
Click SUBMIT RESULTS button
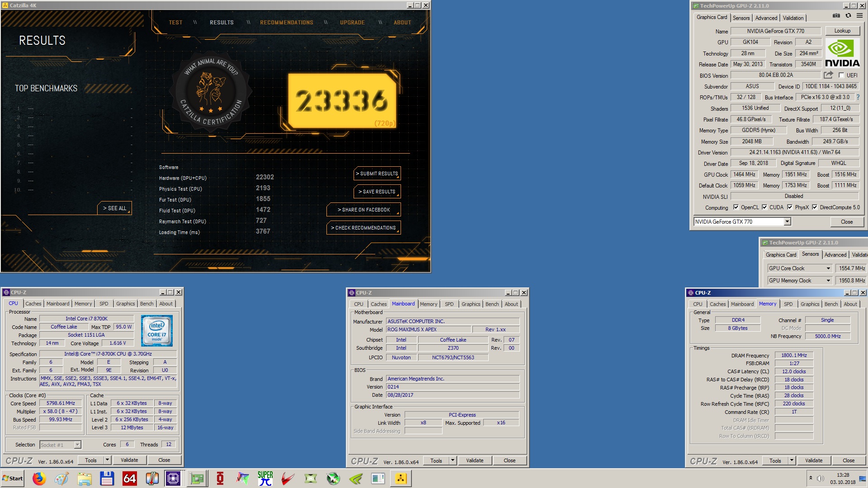[377, 174]
